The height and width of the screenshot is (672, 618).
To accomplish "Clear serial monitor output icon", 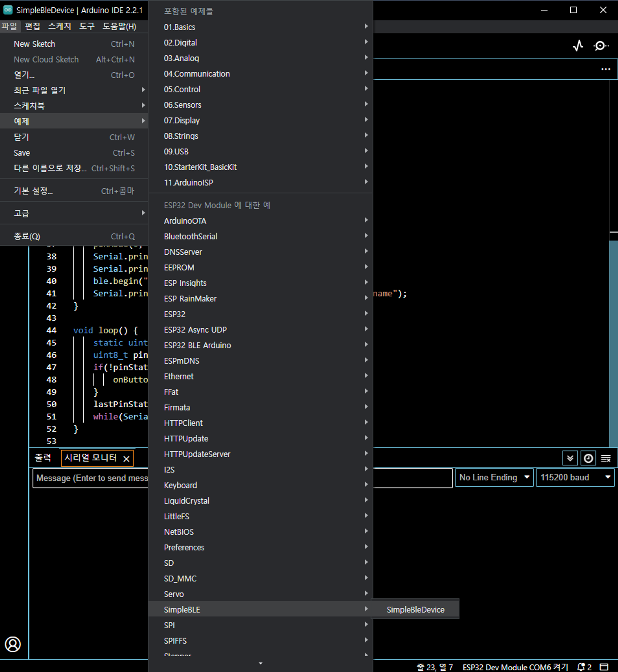I will pos(606,458).
